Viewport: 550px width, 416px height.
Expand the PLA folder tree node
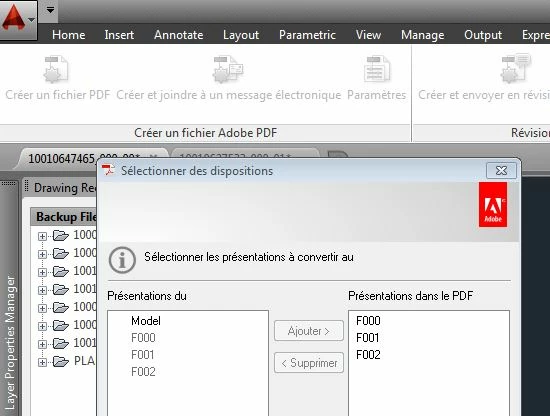(42, 362)
